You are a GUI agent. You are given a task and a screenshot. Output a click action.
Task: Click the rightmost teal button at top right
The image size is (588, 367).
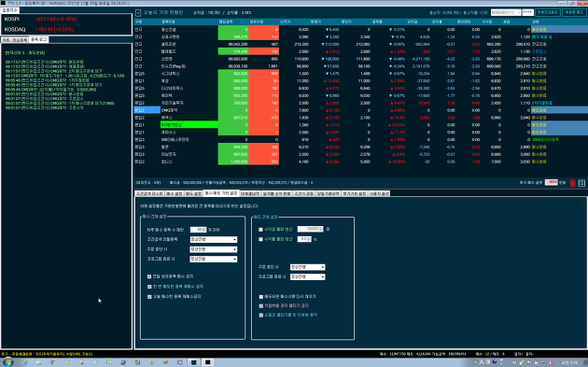pos(574,12)
